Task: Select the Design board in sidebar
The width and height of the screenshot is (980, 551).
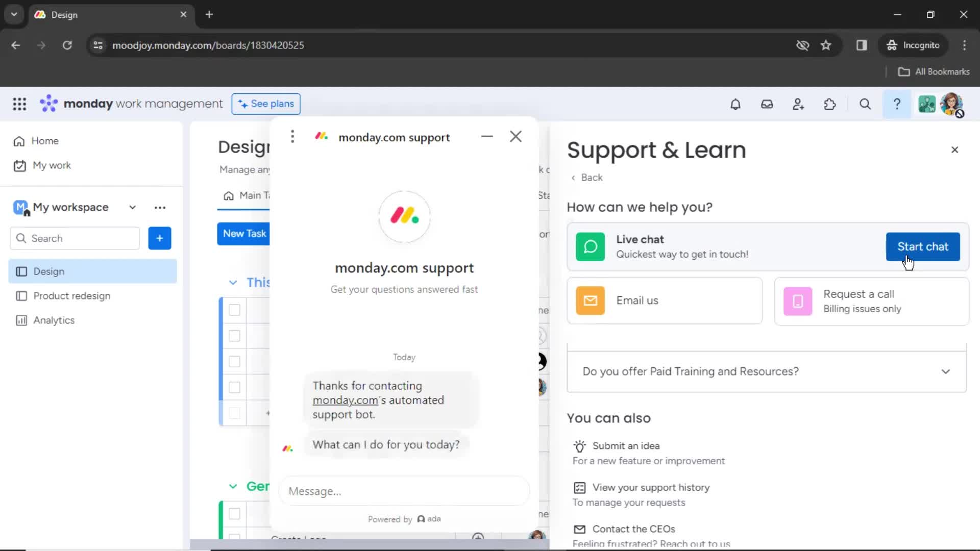Action: [92, 271]
